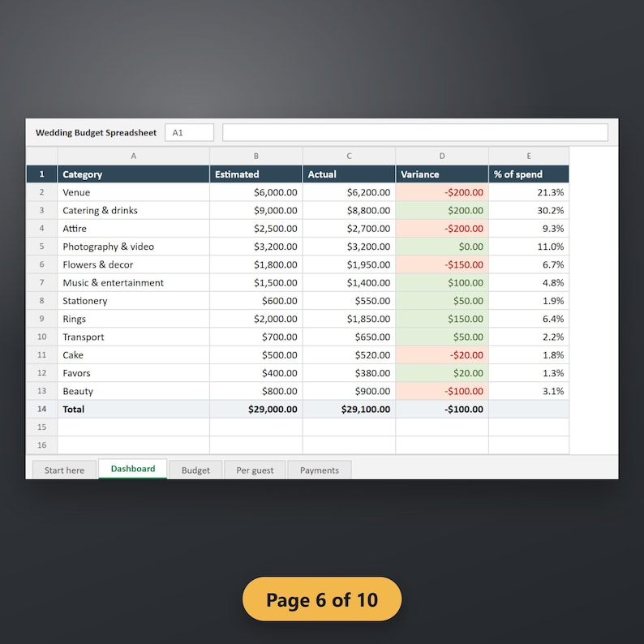Screen dimensions: 644x644
Task: Select row 16 header number
Action: [41, 445]
